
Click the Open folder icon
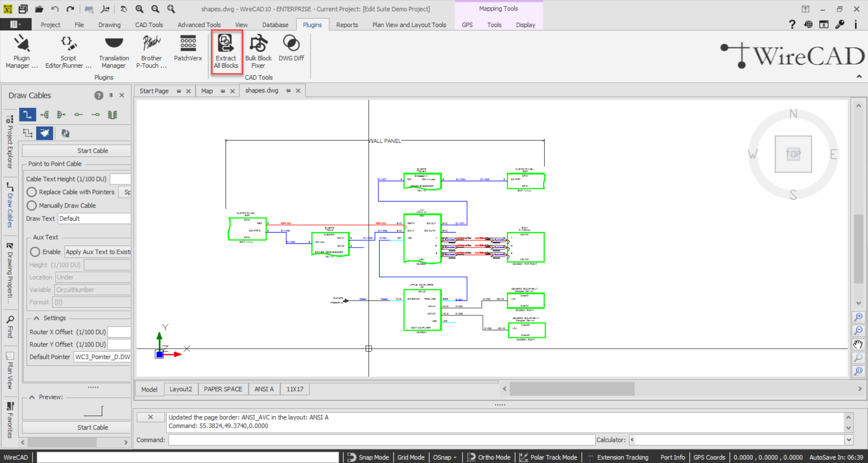[39, 9]
